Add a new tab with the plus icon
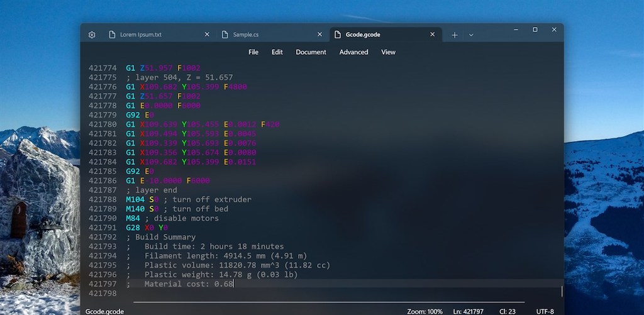Screen dimensions: 644x315 point(455,35)
